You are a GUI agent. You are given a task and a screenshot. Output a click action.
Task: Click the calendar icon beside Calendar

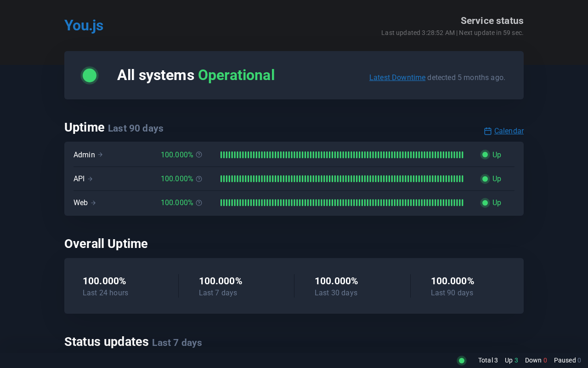488,131
